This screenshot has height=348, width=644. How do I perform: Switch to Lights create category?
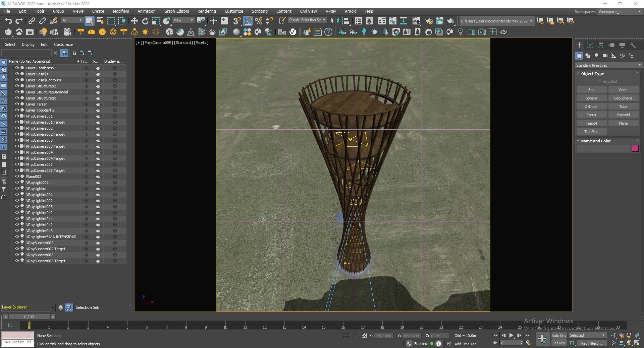(x=596, y=56)
